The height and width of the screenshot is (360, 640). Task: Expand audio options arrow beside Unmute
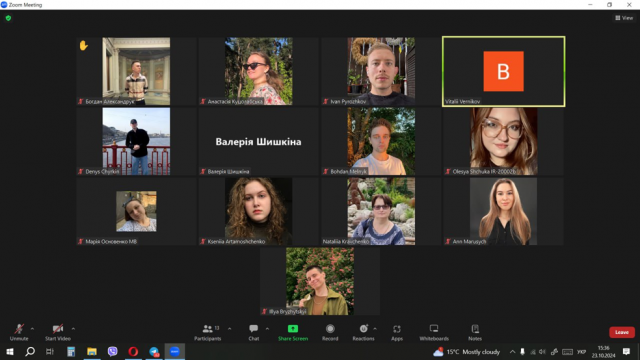(x=32, y=329)
